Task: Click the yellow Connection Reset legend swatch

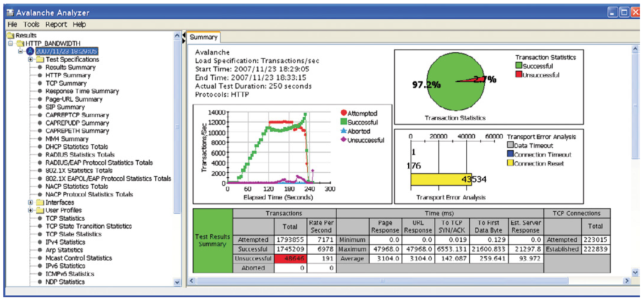Action: (511, 163)
